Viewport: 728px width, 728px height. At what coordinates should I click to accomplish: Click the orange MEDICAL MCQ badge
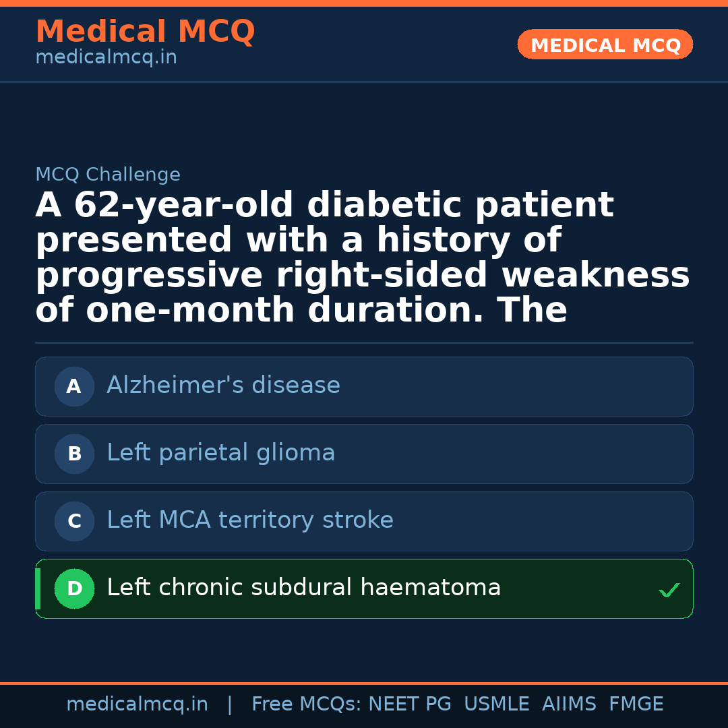click(605, 45)
